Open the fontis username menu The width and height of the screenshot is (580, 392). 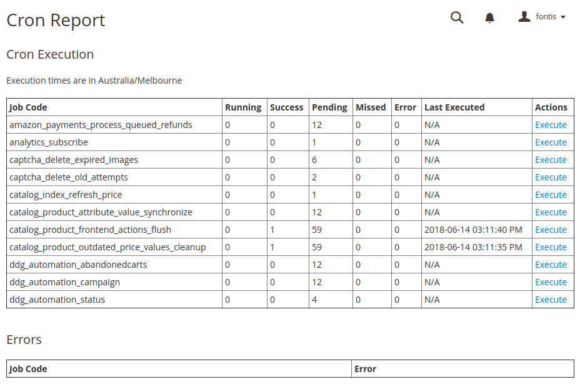click(x=546, y=17)
